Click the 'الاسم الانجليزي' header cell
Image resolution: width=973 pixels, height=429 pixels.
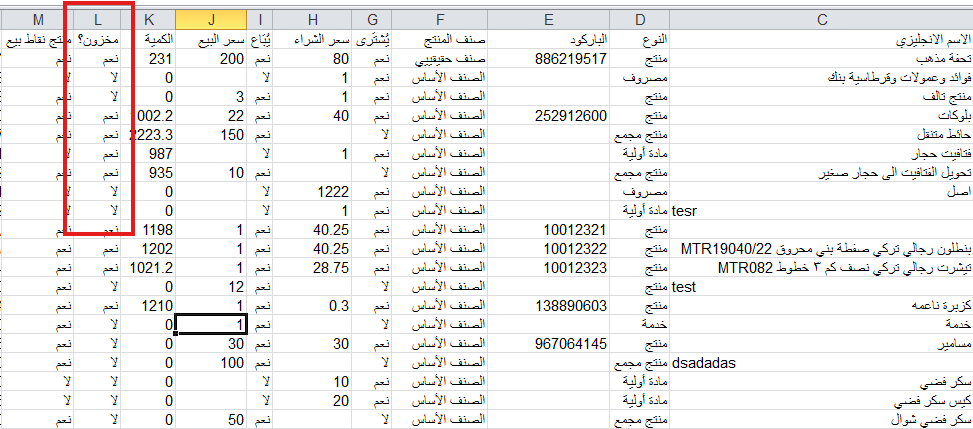point(822,40)
